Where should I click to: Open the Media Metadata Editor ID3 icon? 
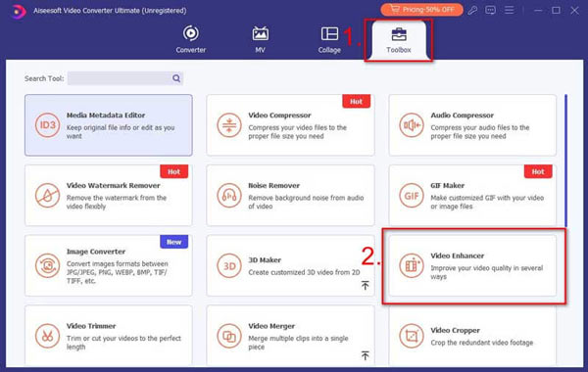(x=47, y=125)
